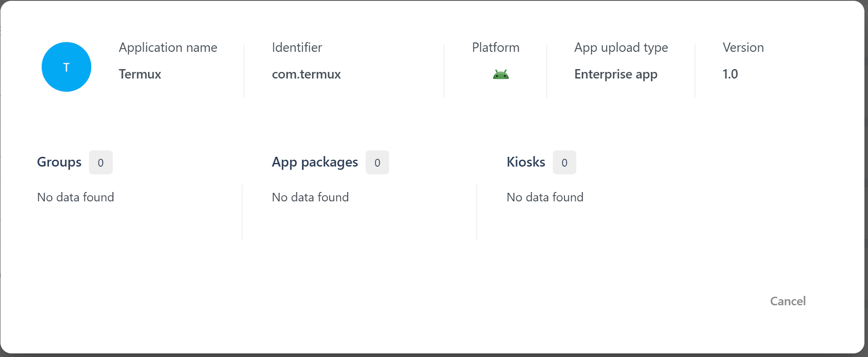Click the Platform column label
The width and height of the screenshot is (868, 357).
click(x=495, y=47)
